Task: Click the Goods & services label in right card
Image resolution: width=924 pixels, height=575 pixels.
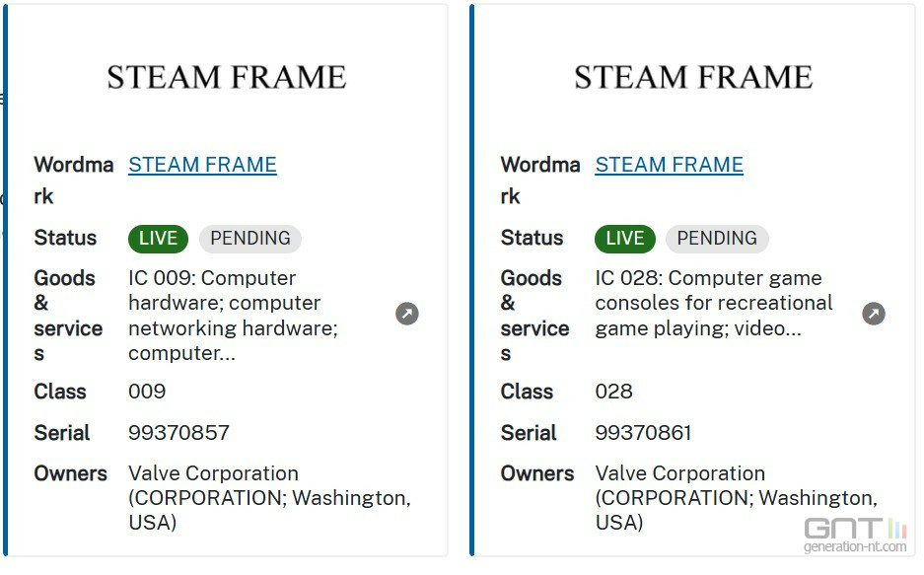Action: pyautogui.click(x=534, y=316)
